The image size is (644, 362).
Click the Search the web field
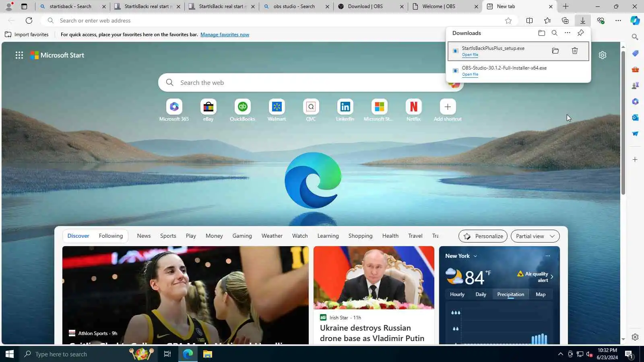click(x=311, y=82)
